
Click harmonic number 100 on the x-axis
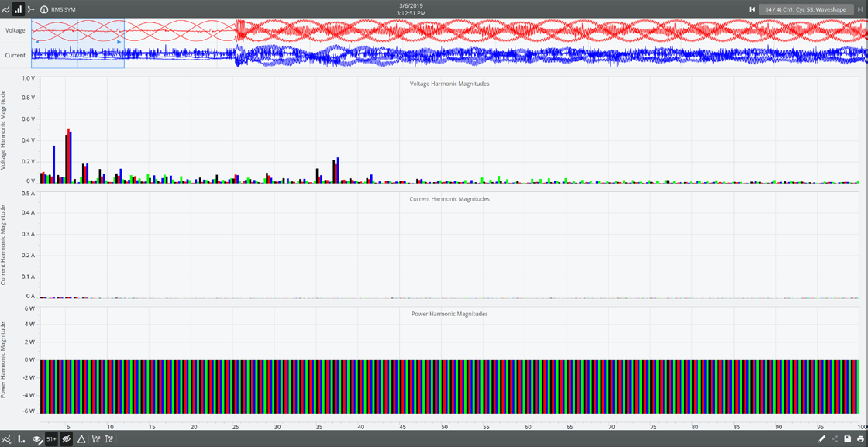pos(863,427)
